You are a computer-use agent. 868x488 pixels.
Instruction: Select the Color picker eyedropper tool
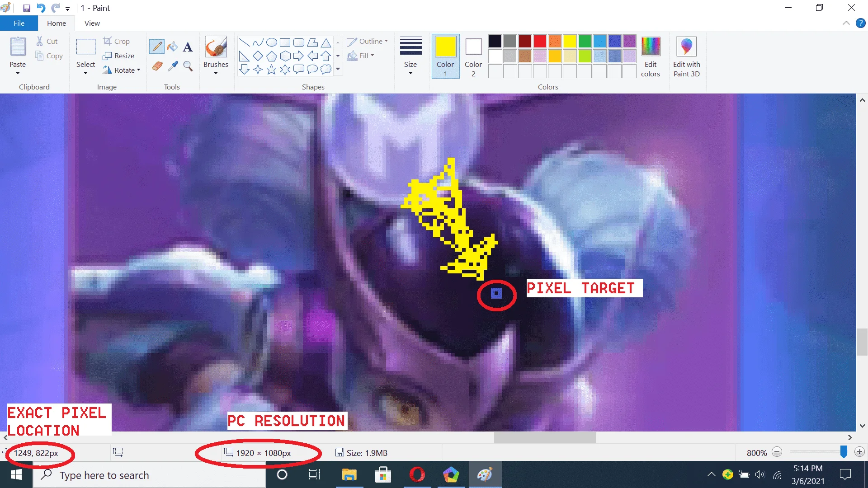tap(172, 66)
